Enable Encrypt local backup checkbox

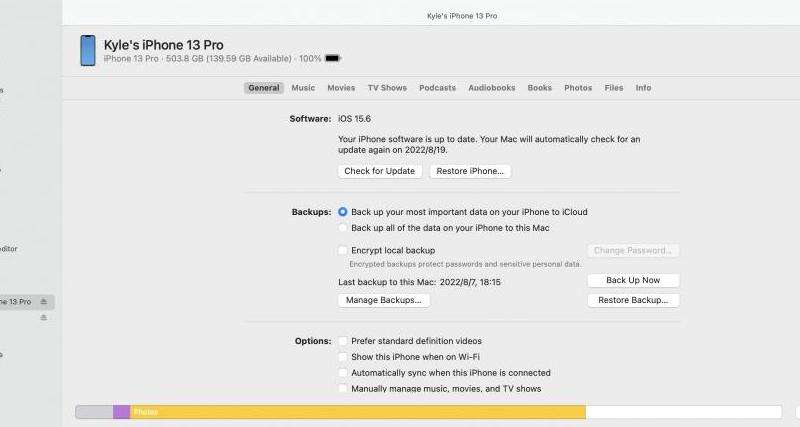342,250
